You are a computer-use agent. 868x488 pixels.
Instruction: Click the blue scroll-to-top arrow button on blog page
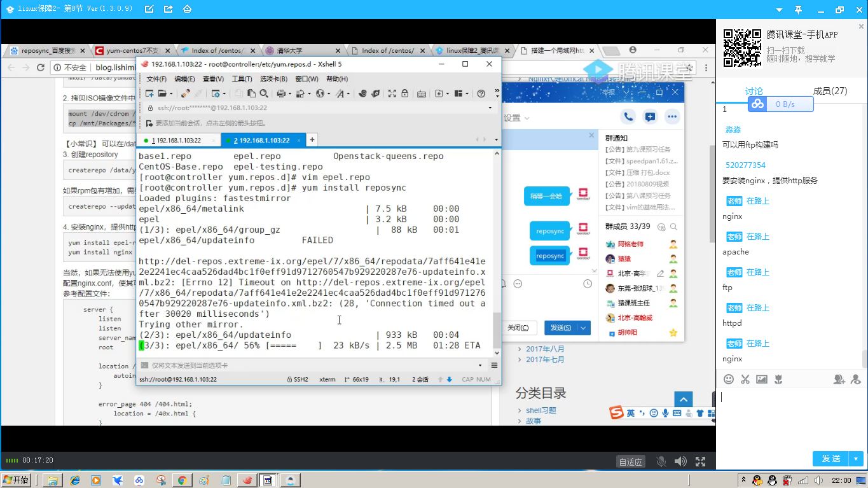pyautogui.click(x=684, y=400)
